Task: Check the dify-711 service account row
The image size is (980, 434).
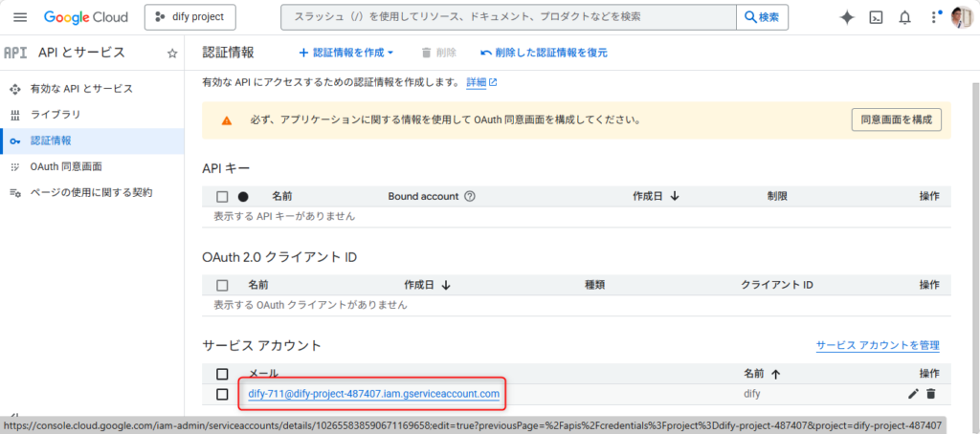Action: point(222,394)
